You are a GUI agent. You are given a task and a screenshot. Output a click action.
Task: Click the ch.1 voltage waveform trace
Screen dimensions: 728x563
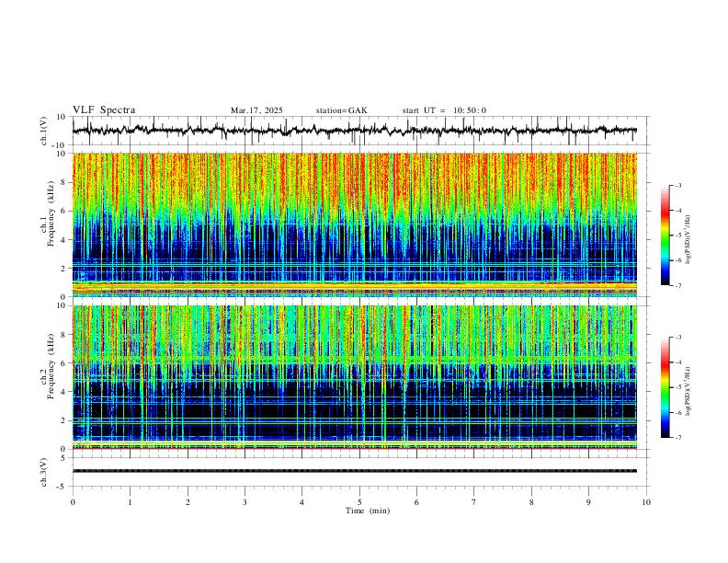click(x=355, y=131)
